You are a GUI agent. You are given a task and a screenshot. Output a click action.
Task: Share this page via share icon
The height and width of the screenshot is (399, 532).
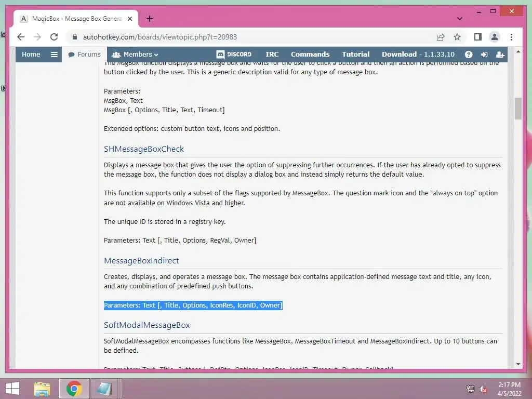point(441,37)
